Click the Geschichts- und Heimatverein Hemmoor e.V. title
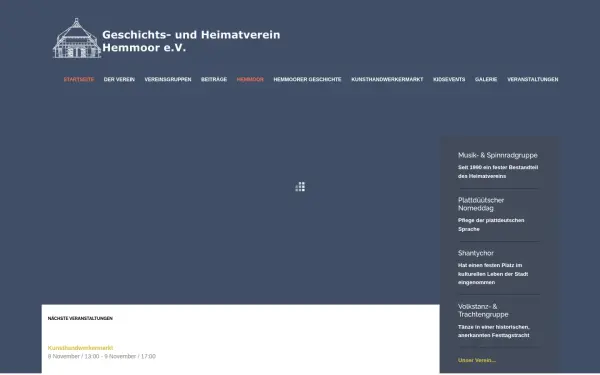Image resolution: width=600 pixels, height=375 pixels. (191, 41)
